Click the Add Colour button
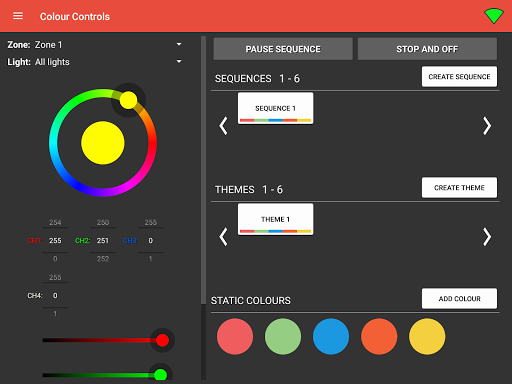 [459, 299]
